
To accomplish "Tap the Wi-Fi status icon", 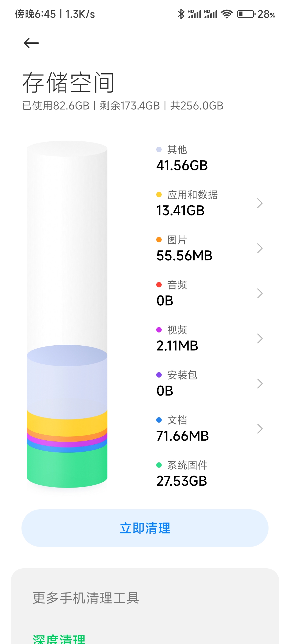I will click(227, 14).
